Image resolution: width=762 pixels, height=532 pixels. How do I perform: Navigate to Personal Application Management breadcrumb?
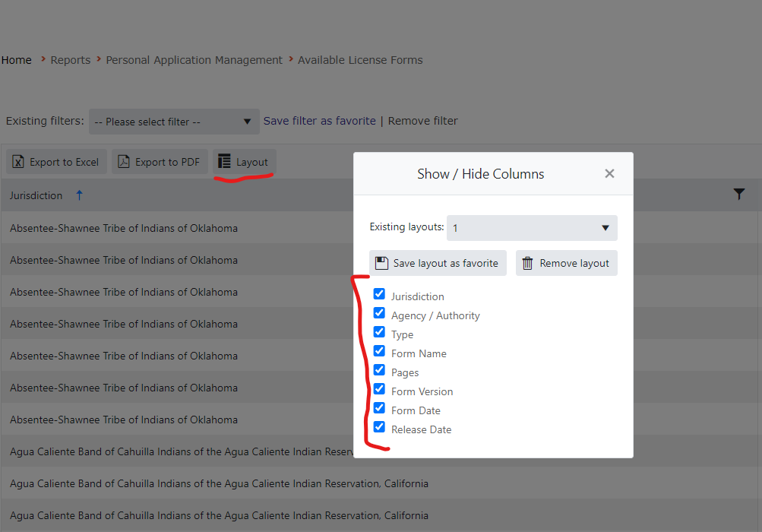point(194,60)
